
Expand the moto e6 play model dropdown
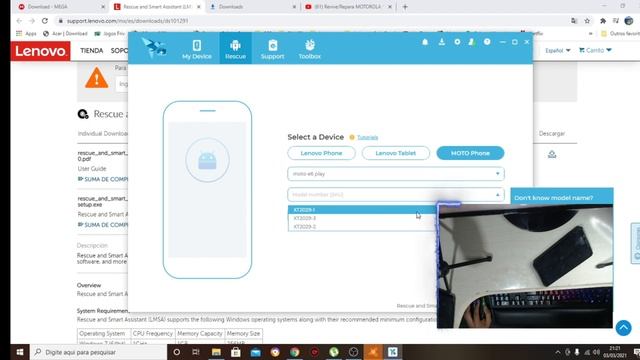point(396,173)
